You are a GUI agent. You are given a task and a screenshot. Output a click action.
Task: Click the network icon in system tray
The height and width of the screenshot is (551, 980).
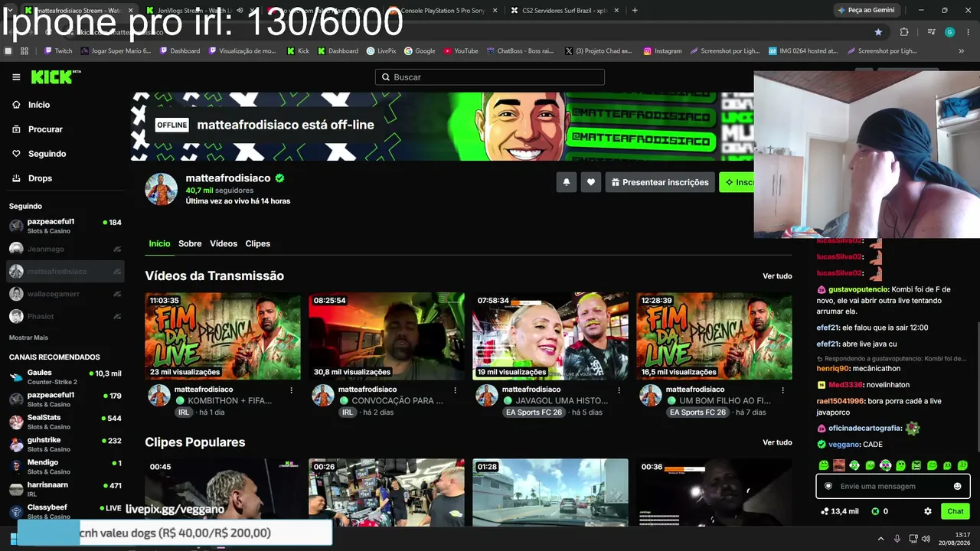click(913, 539)
